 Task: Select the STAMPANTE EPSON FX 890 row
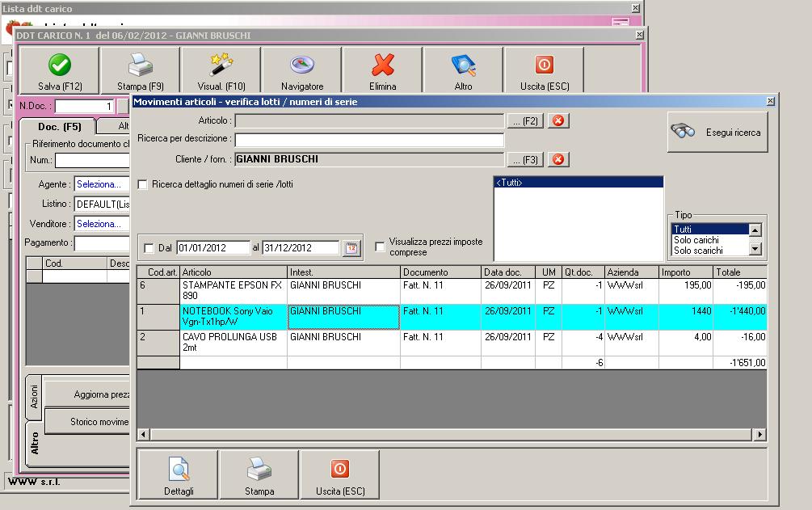tap(452, 291)
